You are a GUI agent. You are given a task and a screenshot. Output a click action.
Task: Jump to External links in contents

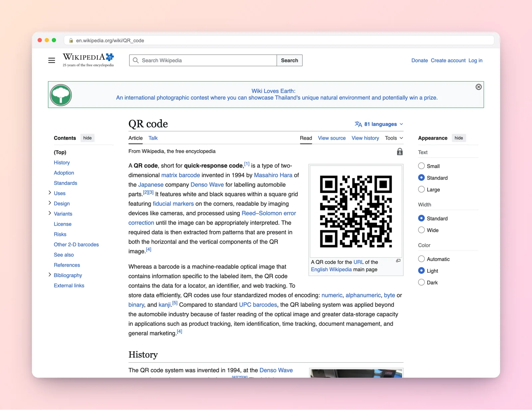(69, 286)
